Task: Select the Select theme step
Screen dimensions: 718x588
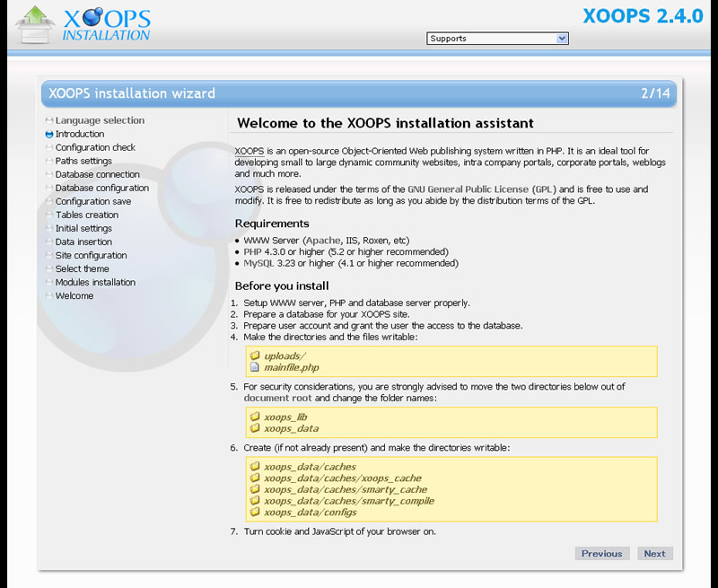Action: coord(82,268)
